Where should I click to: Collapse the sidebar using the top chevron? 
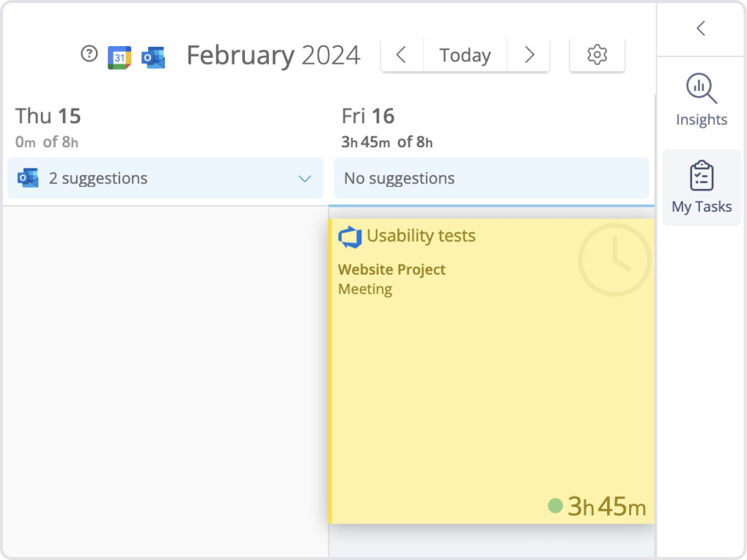click(x=700, y=28)
